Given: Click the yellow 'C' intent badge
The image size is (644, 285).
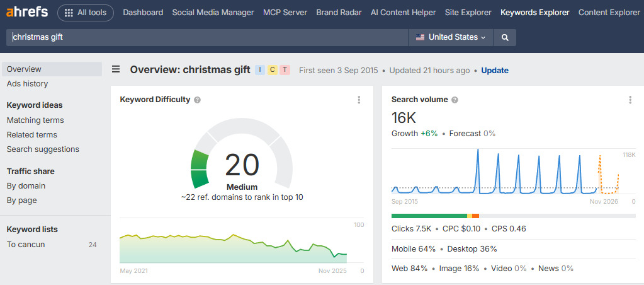Looking at the screenshot, I should click(x=273, y=70).
